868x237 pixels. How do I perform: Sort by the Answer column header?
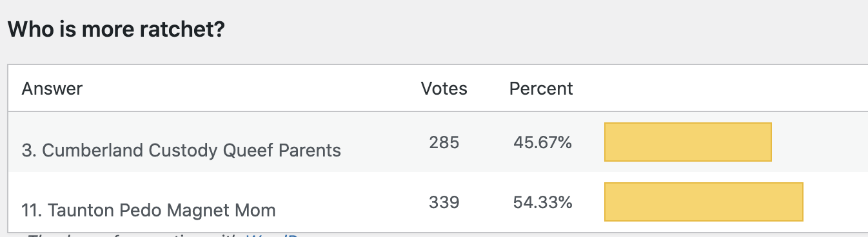[x=52, y=88]
